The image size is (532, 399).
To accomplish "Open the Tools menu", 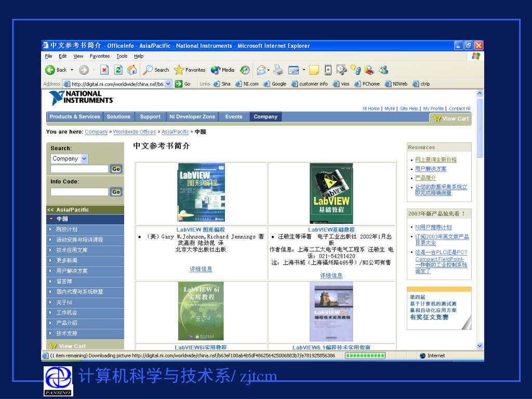I will pos(122,56).
